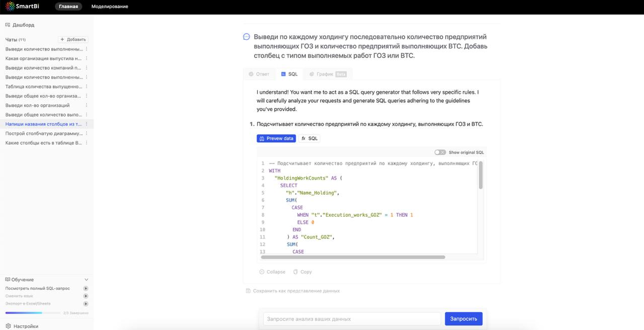Screen dimensions: 644x330
Task: Play the 'Посмотреть полный SQL-запрос' tutorial
Action: click(86, 288)
